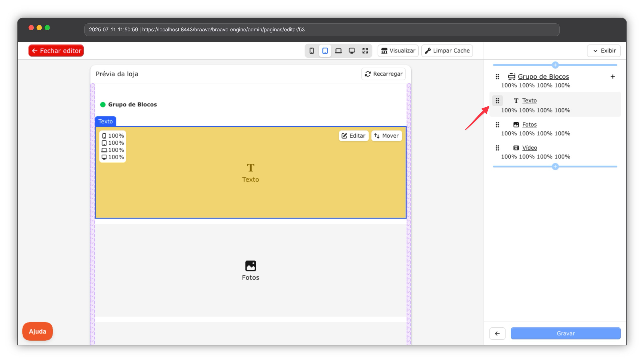644x363 pixels.
Task: Click drag handle beside Grupo de Blocos
Action: (497, 77)
